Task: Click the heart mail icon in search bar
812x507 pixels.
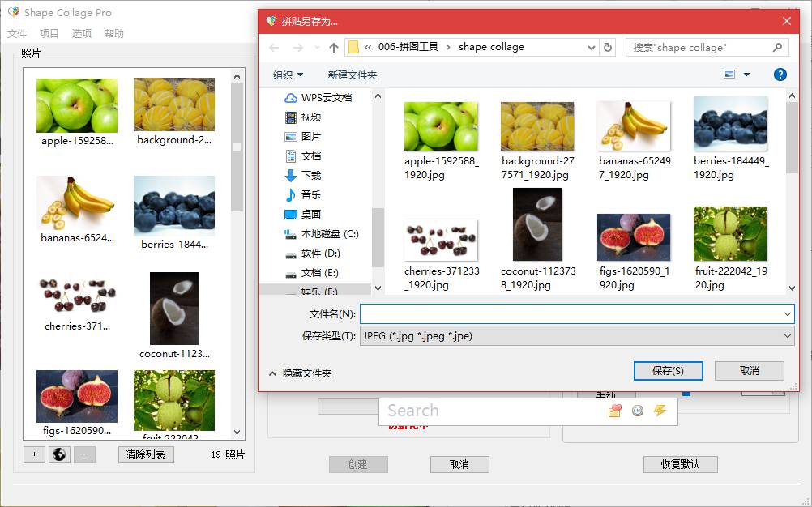Action: pos(615,411)
